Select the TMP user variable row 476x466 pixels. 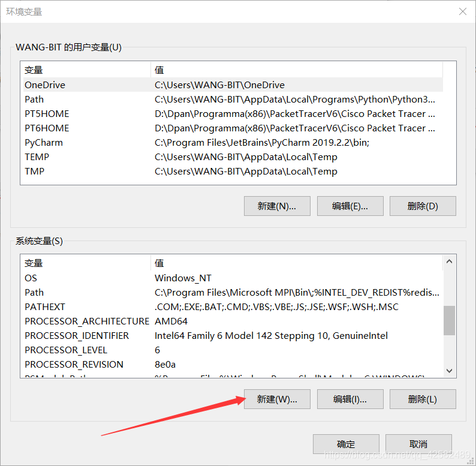[x=233, y=172]
